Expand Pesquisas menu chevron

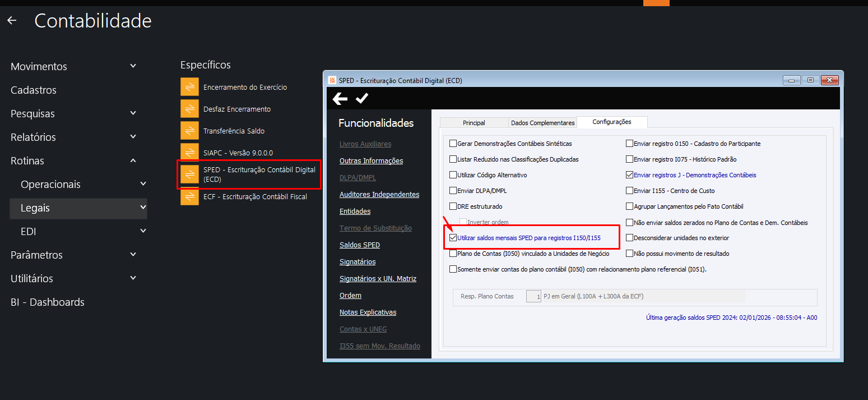click(133, 113)
